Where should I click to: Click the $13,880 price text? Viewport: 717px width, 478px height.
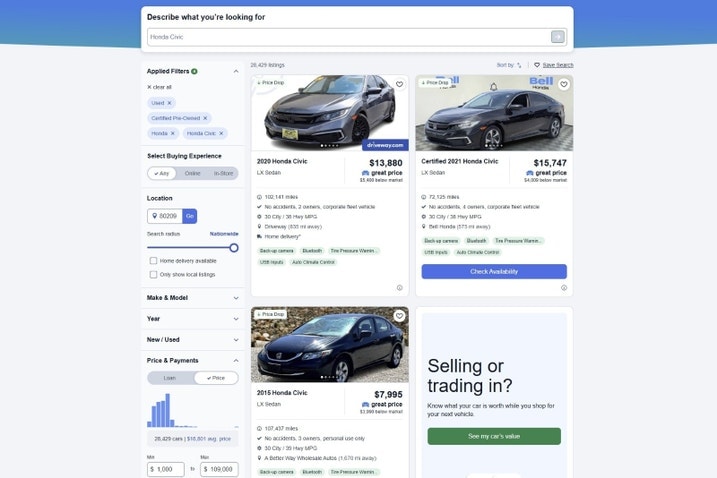pos(385,163)
